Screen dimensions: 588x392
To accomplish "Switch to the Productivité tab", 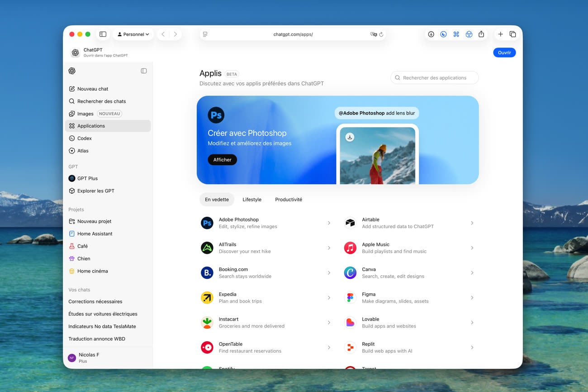I will 289,200.
